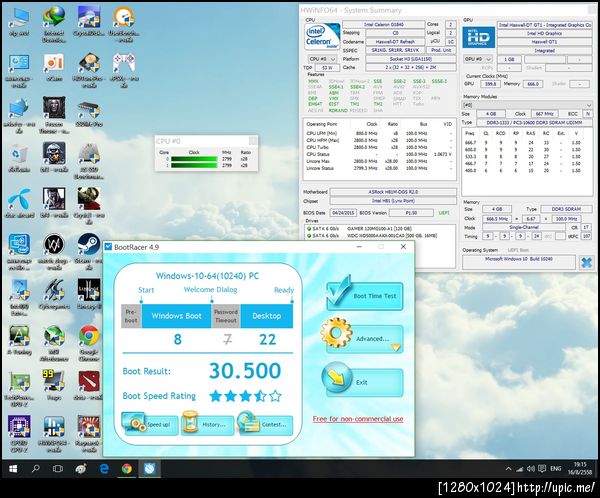600x498 pixels.
Task: Click the Boot Speed Rating stars
Action: coord(245,396)
